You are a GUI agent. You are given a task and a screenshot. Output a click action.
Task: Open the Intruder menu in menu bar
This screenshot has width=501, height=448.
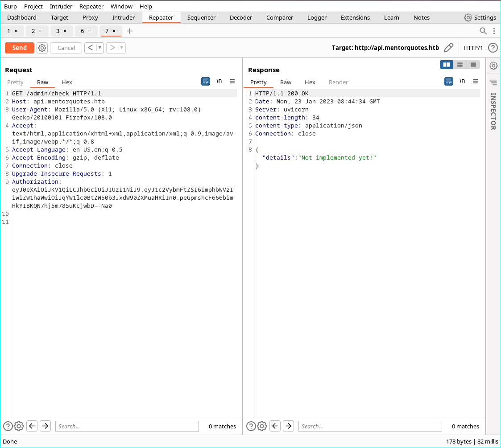61,6
